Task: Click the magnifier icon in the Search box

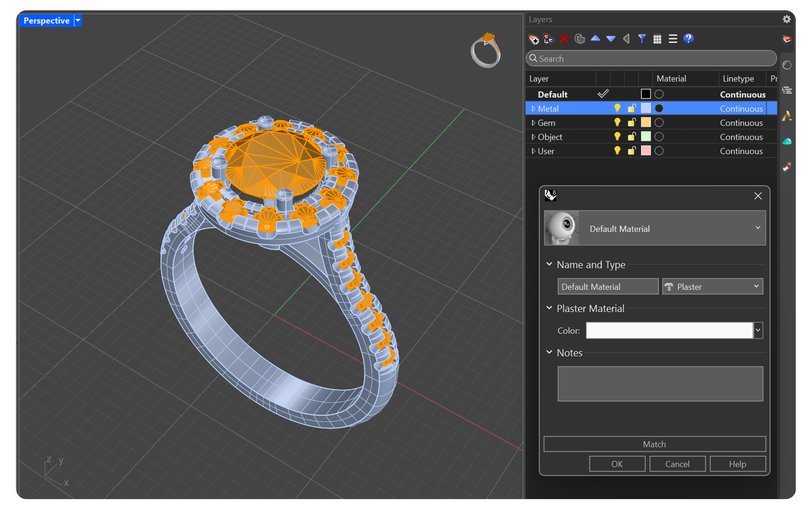Action: click(x=534, y=58)
